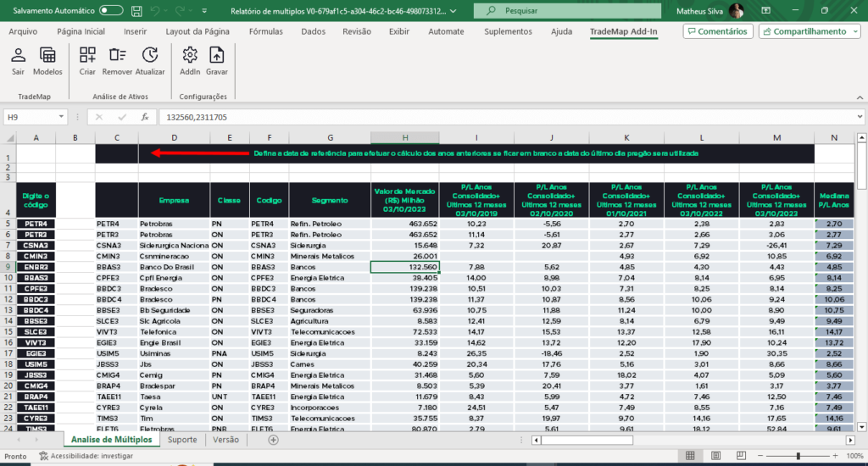Viewport: 868px width, 466px height.
Task: Click the CSNA3 code button in column A
Action: coord(36,246)
